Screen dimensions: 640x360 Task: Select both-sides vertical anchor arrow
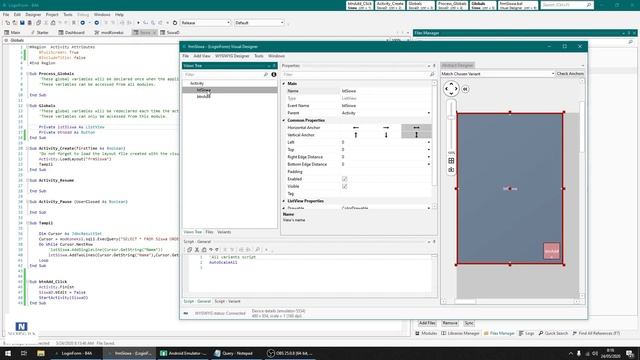(416, 135)
